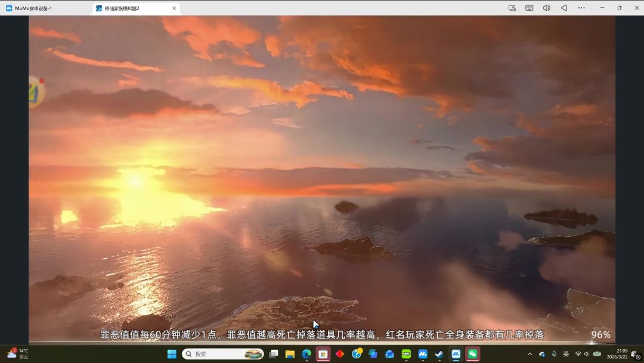Switch to the 修仙家族模拟器2 tab
This screenshot has height=363, width=644.
pos(130,8)
